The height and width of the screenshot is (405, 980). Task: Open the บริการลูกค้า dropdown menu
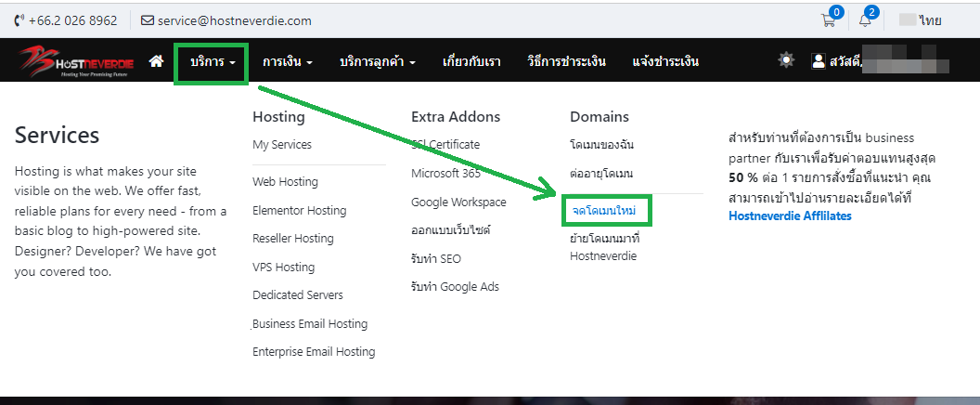tap(377, 62)
